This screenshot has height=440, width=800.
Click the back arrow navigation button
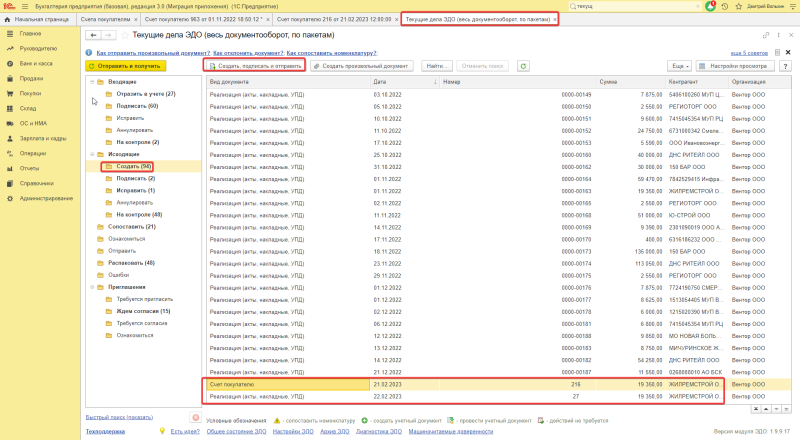pyautogui.click(x=93, y=35)
